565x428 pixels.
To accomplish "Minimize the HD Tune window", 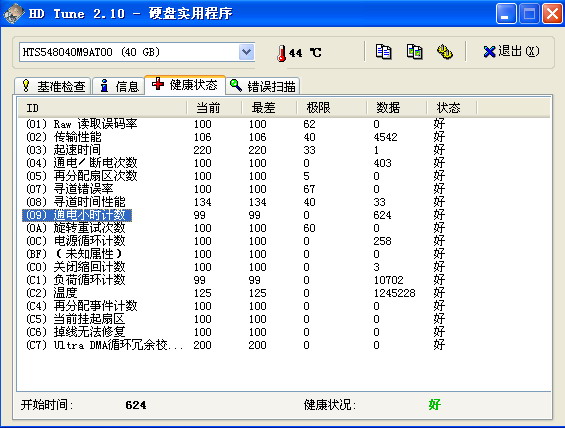I will [x=506, y=14].
